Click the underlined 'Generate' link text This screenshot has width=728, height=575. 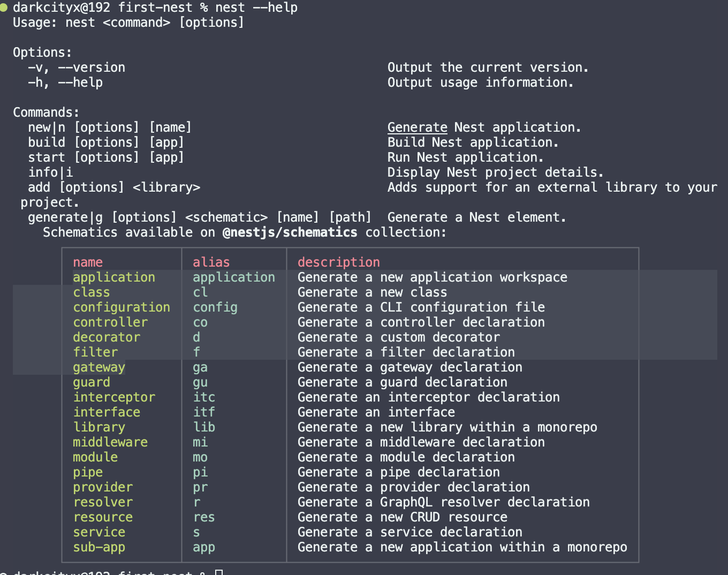(x=417, y=127)
